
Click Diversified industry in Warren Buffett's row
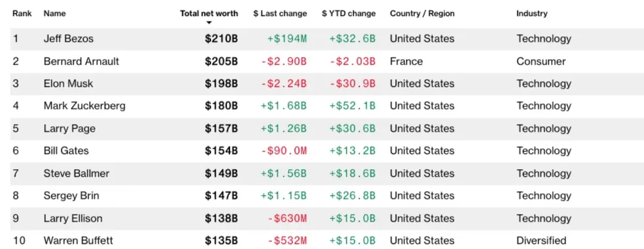click(541, 240)
